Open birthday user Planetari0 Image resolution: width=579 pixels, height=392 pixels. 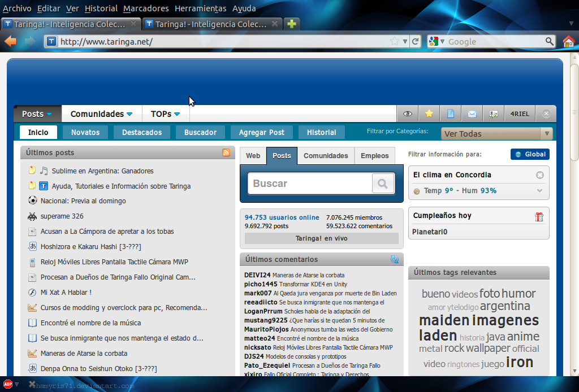(x=430, y=232)
